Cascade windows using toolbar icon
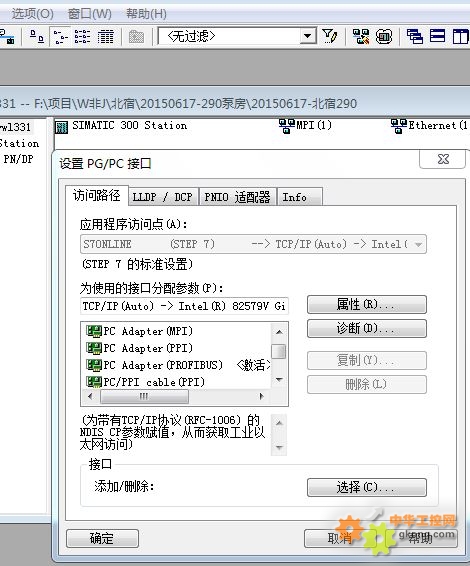Viewport: 470px width, 566px height. pos(414,36)
